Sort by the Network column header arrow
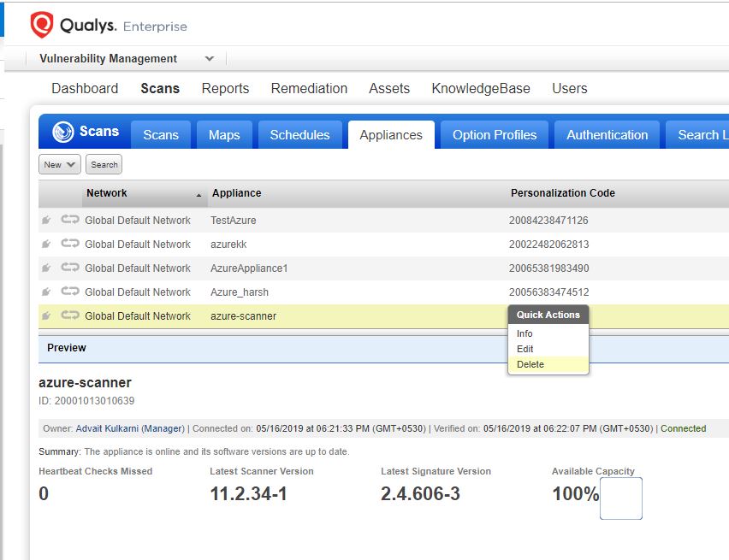This screenshot has height=560, width=729. pos(199,195)
